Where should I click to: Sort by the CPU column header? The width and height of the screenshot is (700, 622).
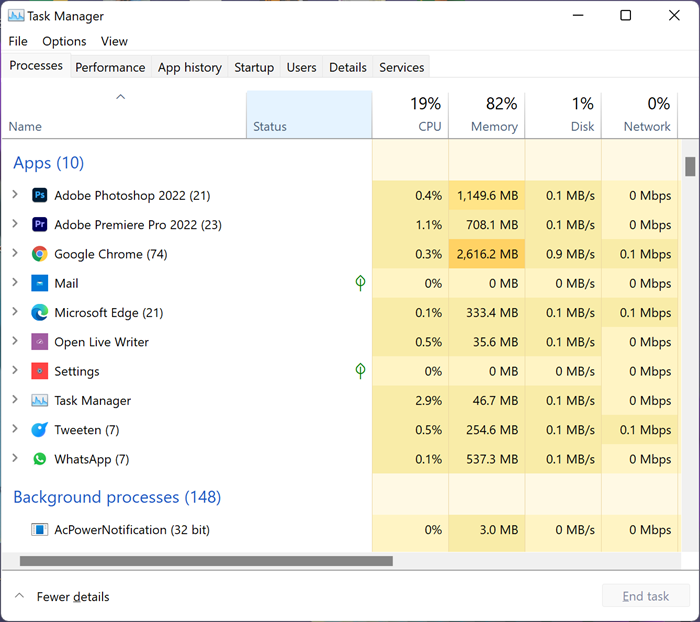(x=410, y=115)
